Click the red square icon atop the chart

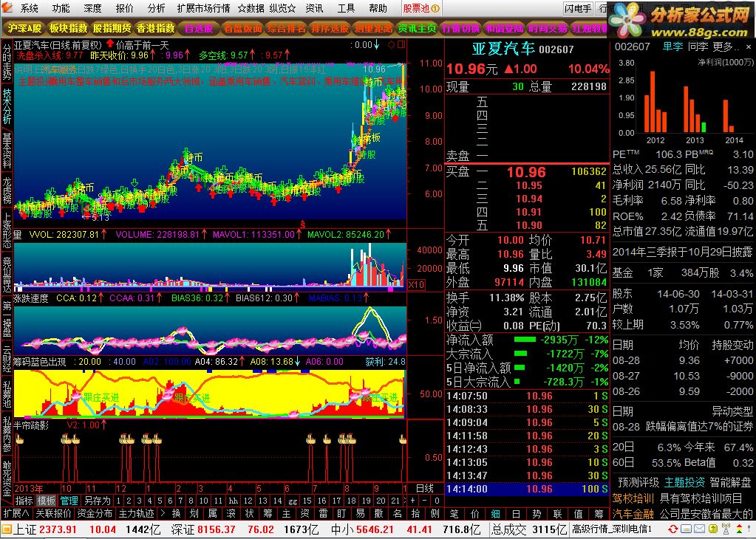[x=401, y=45]
